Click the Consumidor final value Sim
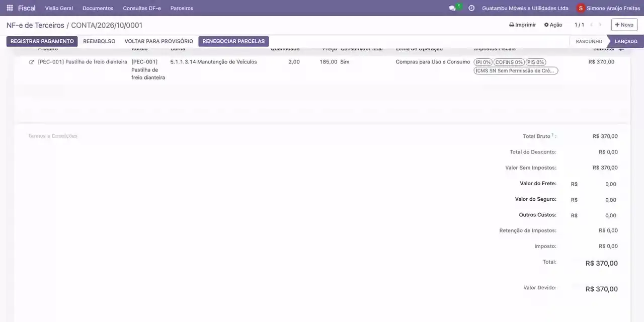 pyautogui.click(x=345, y=62)
